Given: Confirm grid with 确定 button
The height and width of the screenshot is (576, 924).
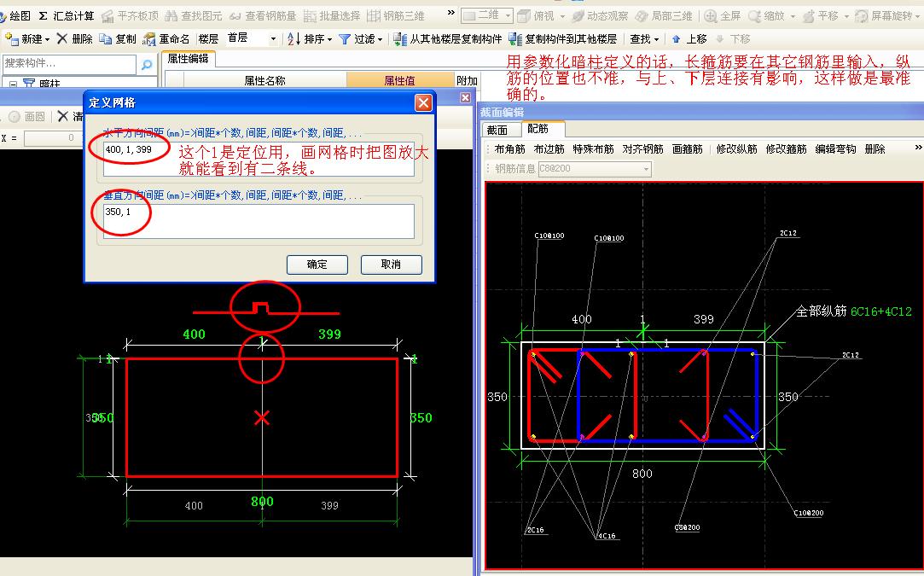Looking at the screenshot, I should pyautogui.click(x=317, y=265).
